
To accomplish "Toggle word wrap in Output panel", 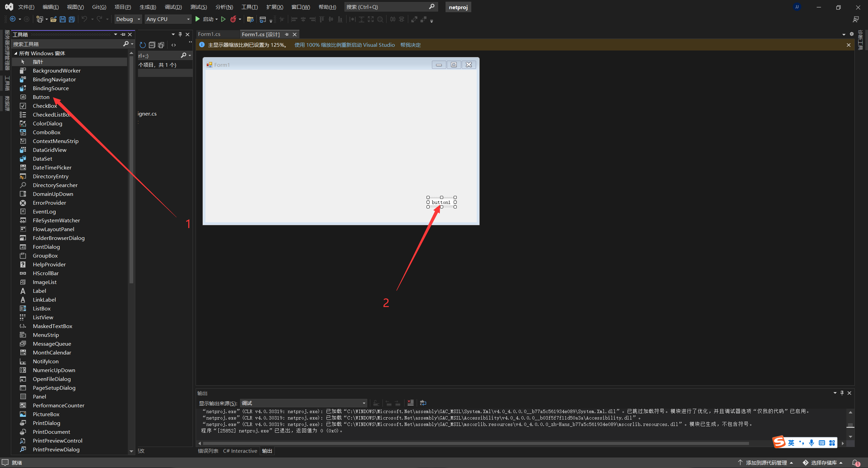I will pyautogui.click(x=423, y=403).
